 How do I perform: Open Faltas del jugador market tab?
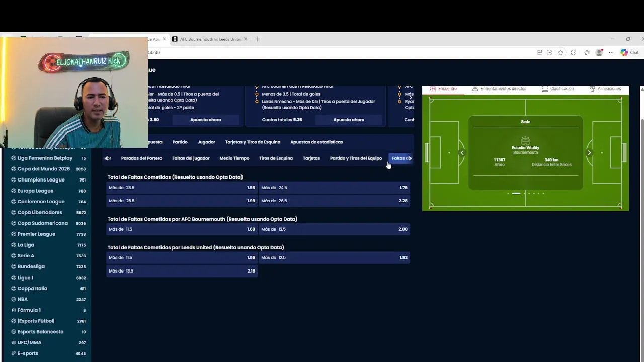coord(191,158)
